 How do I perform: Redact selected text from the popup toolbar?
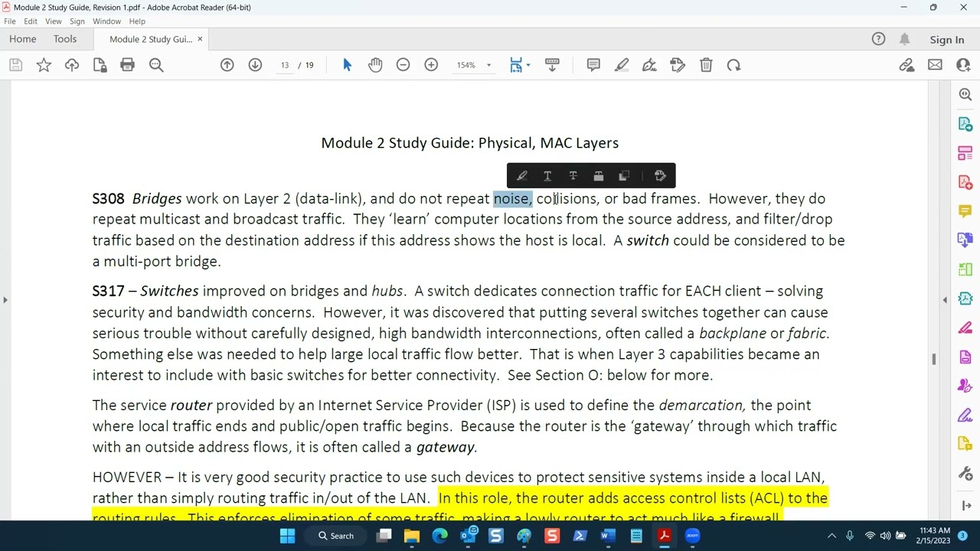click(x=598, y=176)
